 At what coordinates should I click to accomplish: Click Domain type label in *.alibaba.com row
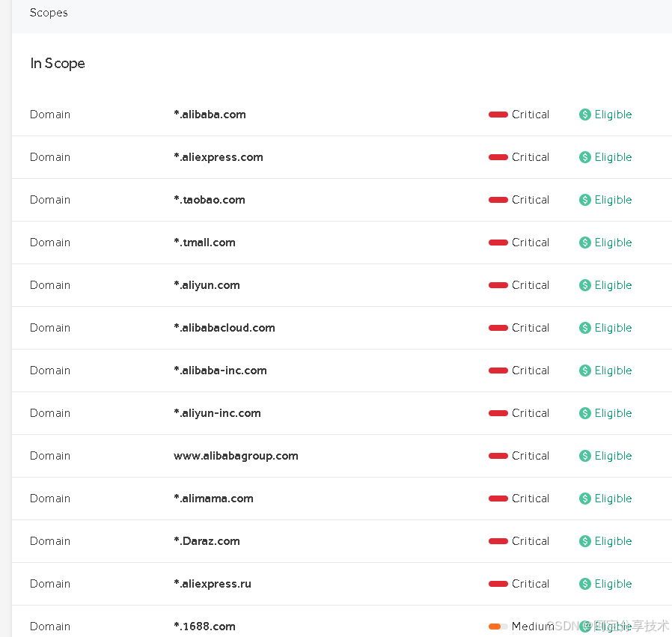point(49,115)
